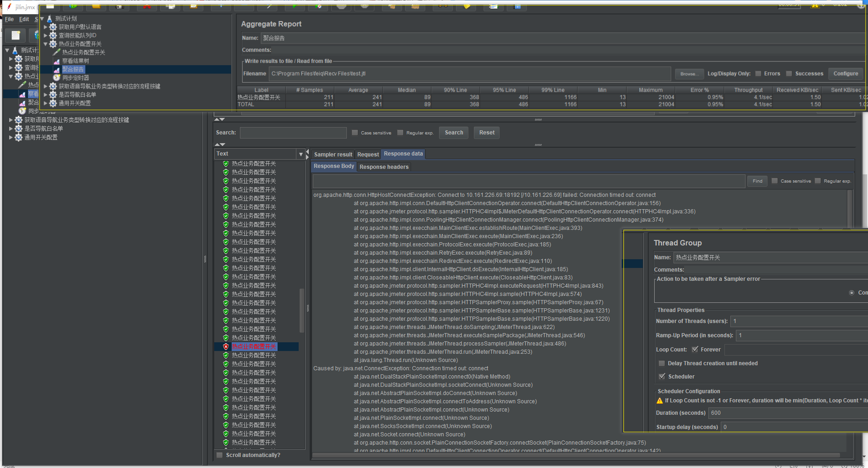
Task: Click the New test plan toolbar icon
Action: (x=16, y=35)
